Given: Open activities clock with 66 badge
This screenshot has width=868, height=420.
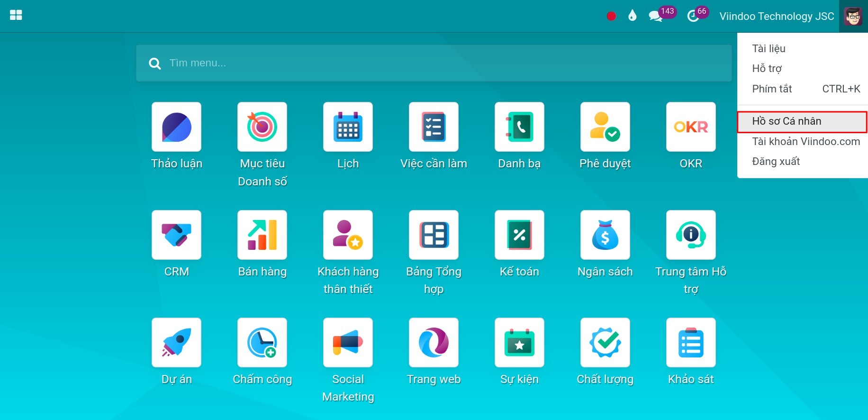Looking at the screenshot, I should point(697,15).
